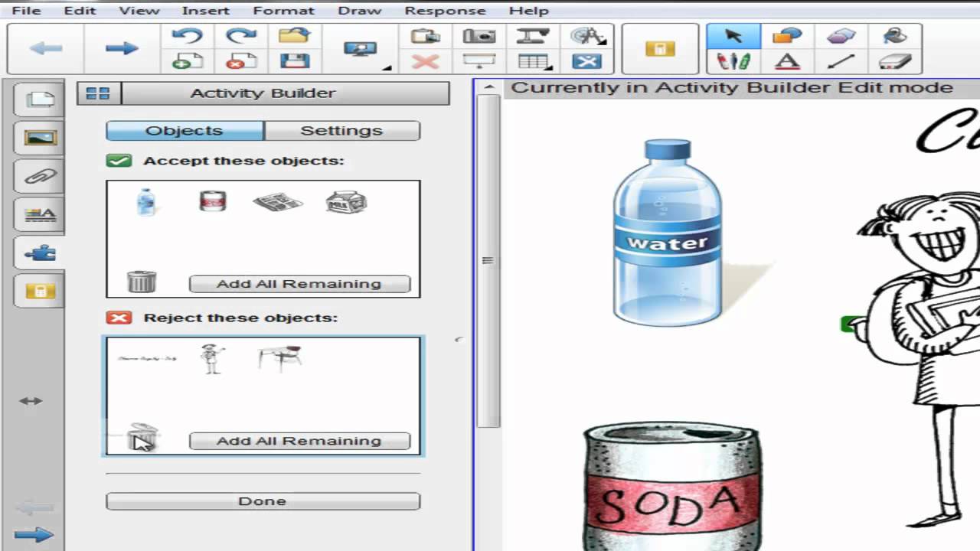Image resolution: width=980 pixels, height=551 pixels.
Task: Open the Edit menu
Action: [80, 11]
